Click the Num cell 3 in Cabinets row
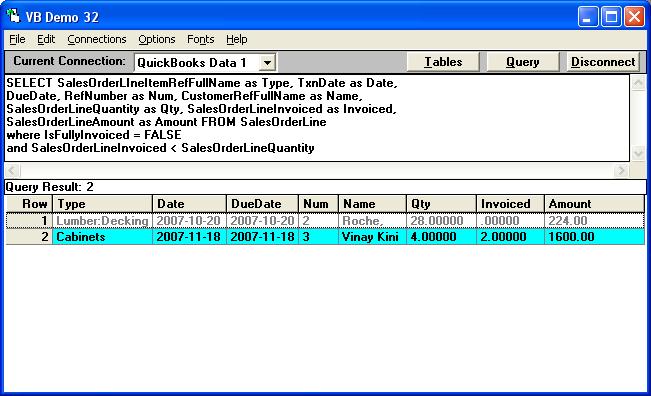The height and width of the screenshot is (396, 651). pyautogui.click(x=318, y=237)
